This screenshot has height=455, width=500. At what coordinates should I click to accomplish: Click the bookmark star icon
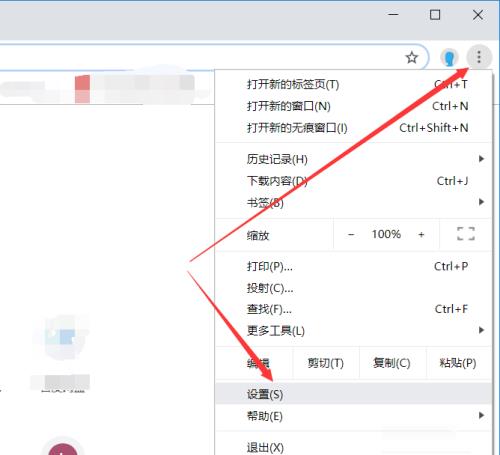coord(412,58)
